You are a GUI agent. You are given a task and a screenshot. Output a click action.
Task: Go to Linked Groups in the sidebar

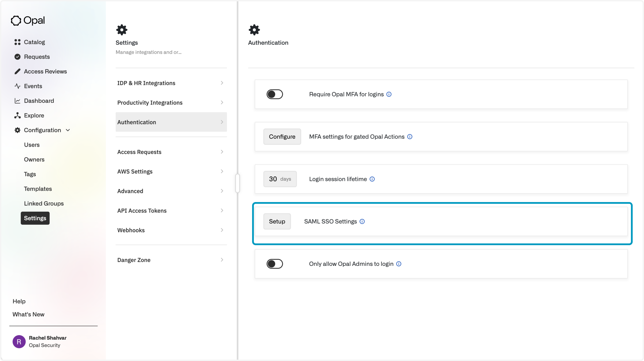44,204
